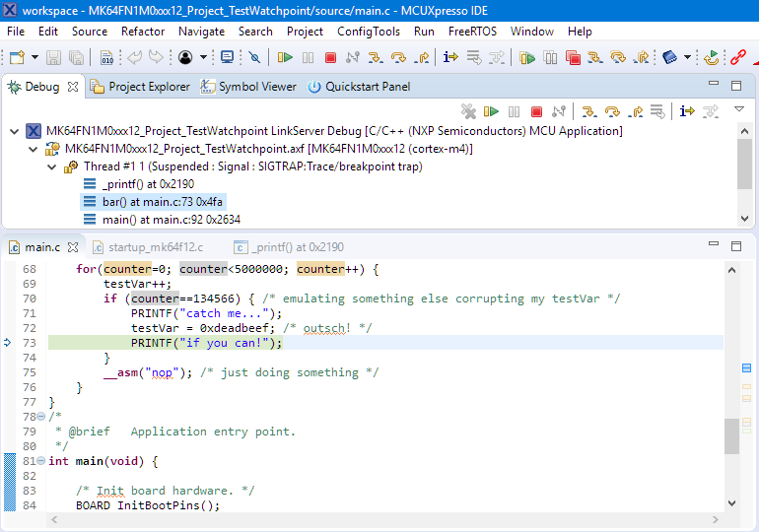Click the editor vertical scrollbar thumb
This screenshot has width=759, height=532.
[731, 435]
